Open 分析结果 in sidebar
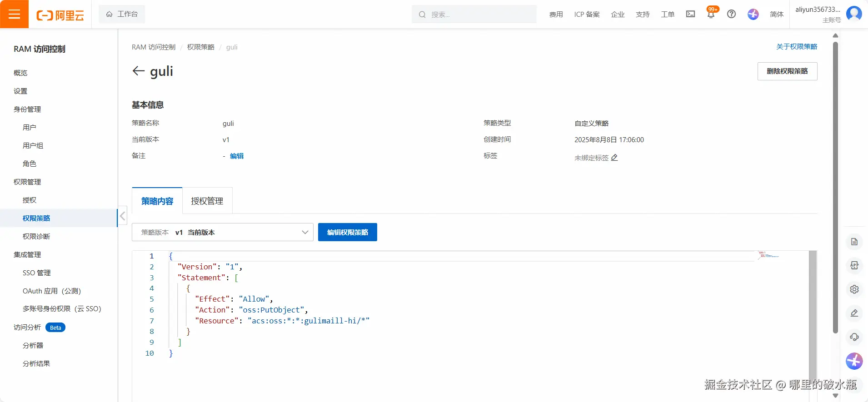The width and height of the screenshot is (868, 402). coord(36,363)
